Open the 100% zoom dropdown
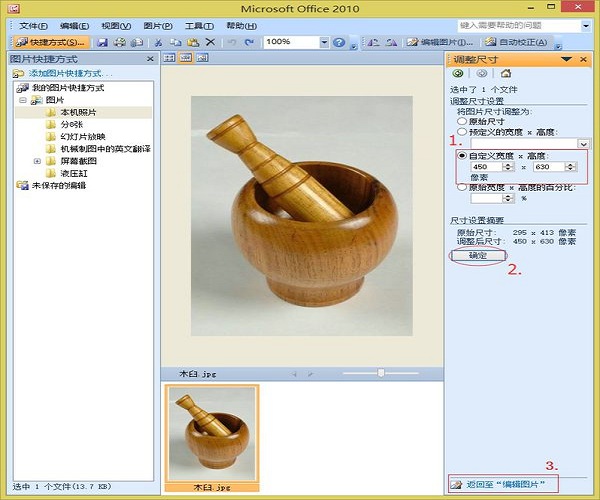The width and height of the screenshot is (600, 500). (324, 42)
